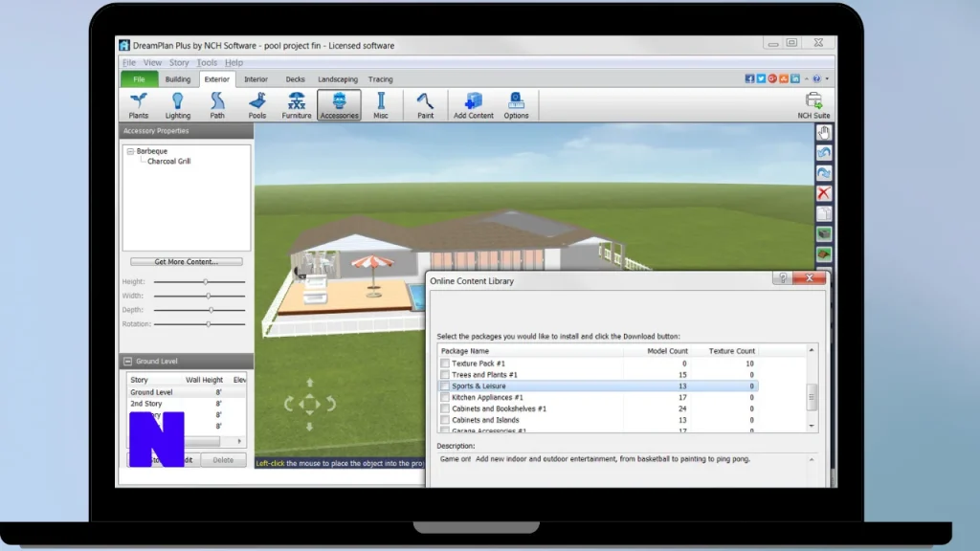Screen dimensions: 980x551
Task: Select the 2nd Story row
Action: (187, 404)
